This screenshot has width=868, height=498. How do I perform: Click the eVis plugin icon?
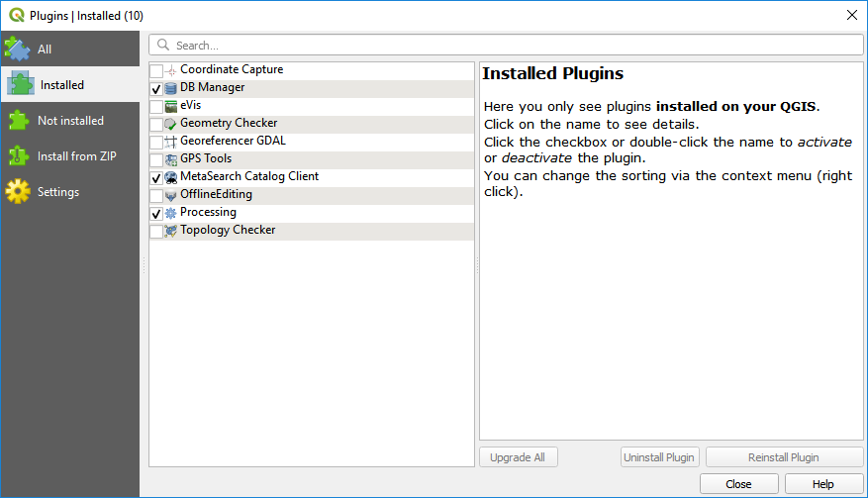(171, 106)
